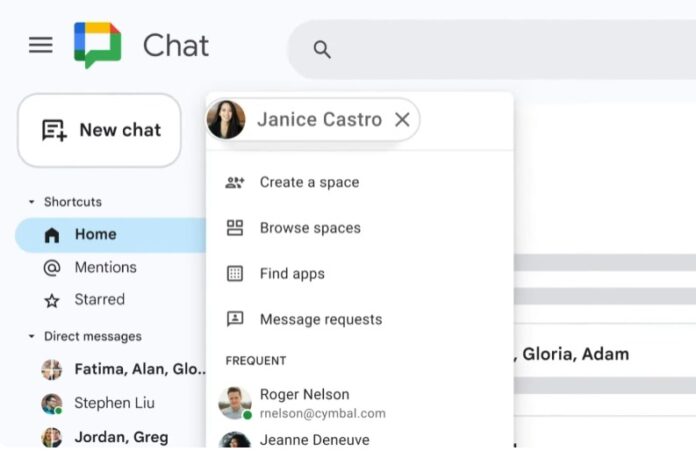This screenshot has width=696, height=451.
Task: Open the hamburger main menu
Action: pyautogui.click(x=40, y=46)
